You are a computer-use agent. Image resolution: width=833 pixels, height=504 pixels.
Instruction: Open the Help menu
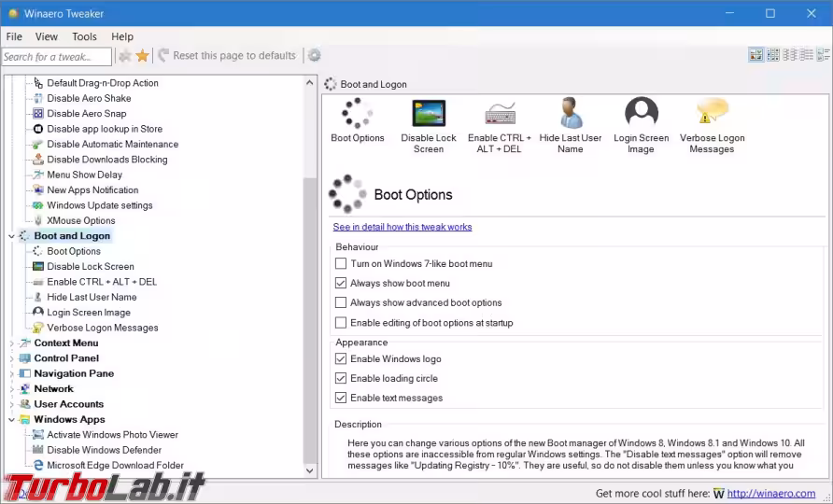pos(122,36)
